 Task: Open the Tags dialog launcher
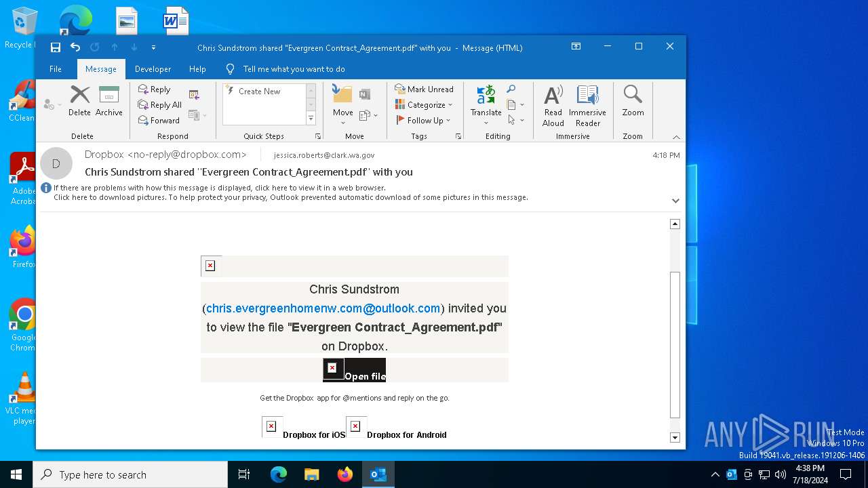click(x=458, y=136)
